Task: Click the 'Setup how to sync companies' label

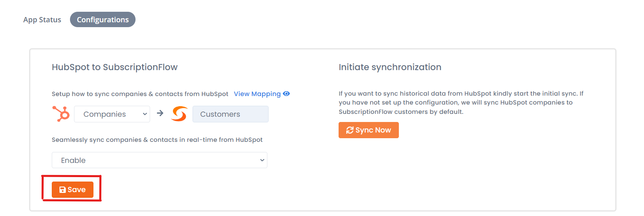Action: tap(140, 94)
